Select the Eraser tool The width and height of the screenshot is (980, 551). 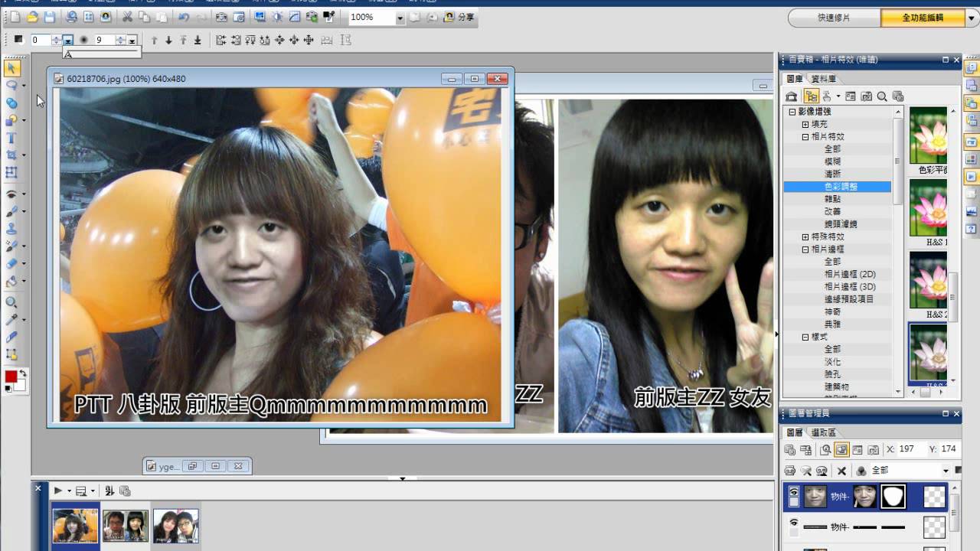(x=11, y=263)
